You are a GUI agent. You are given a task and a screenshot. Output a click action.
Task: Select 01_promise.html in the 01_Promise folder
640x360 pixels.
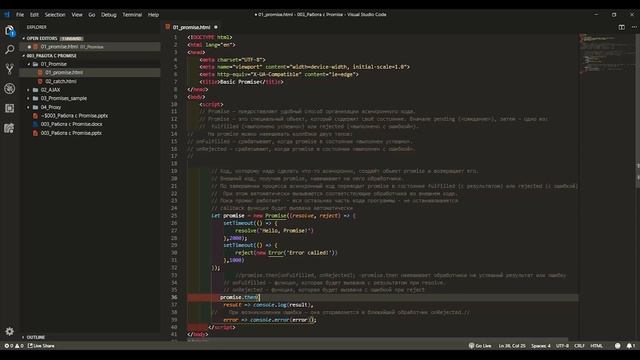click(90, 72)
